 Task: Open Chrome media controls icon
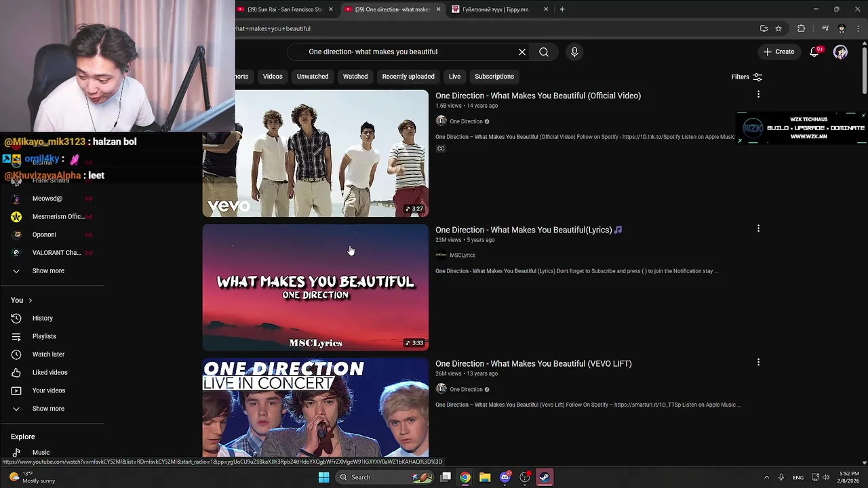(x=825, y=28)
